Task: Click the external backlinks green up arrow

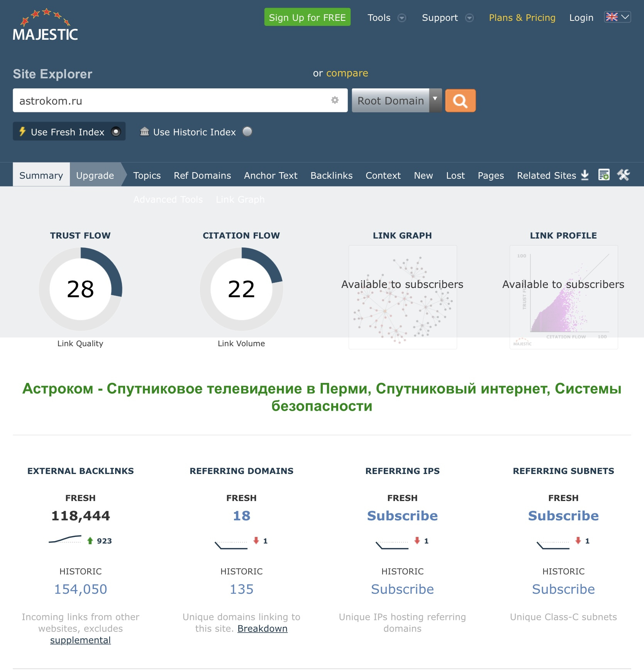Action: click(x=90, y=541)
